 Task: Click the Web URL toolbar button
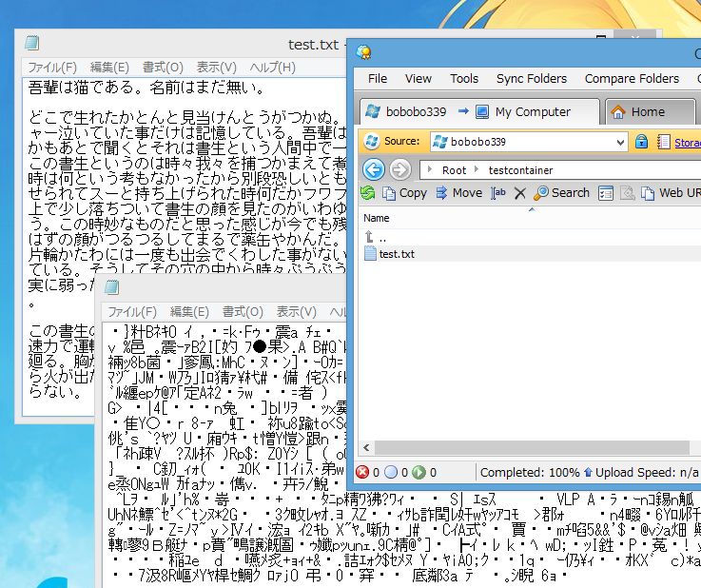pyautogui.click(x=671, y=193)
